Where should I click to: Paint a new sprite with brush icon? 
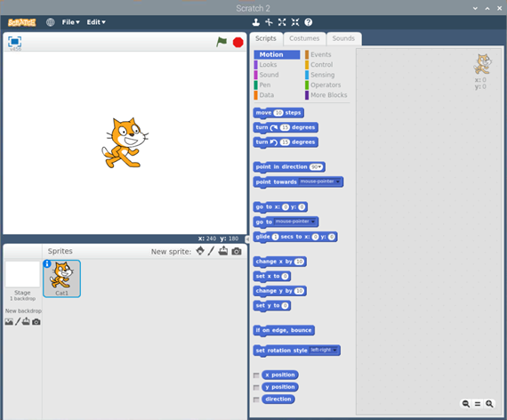click(211, 251)
